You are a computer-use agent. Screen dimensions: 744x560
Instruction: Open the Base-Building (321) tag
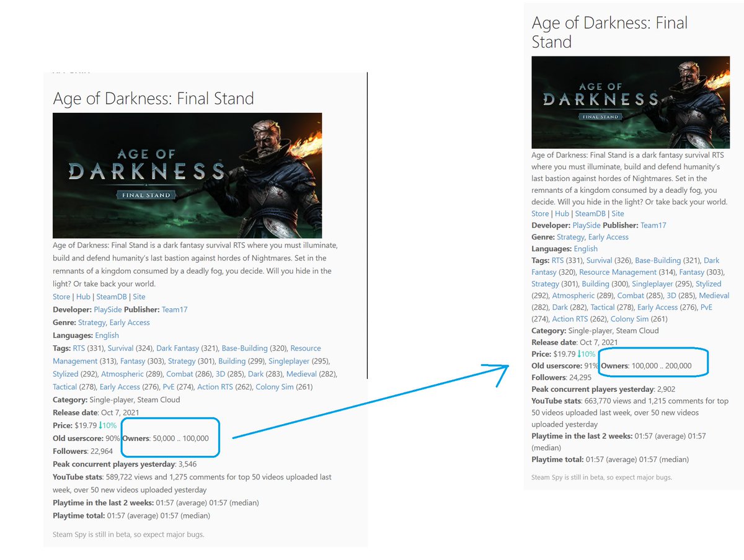point(657,260)
